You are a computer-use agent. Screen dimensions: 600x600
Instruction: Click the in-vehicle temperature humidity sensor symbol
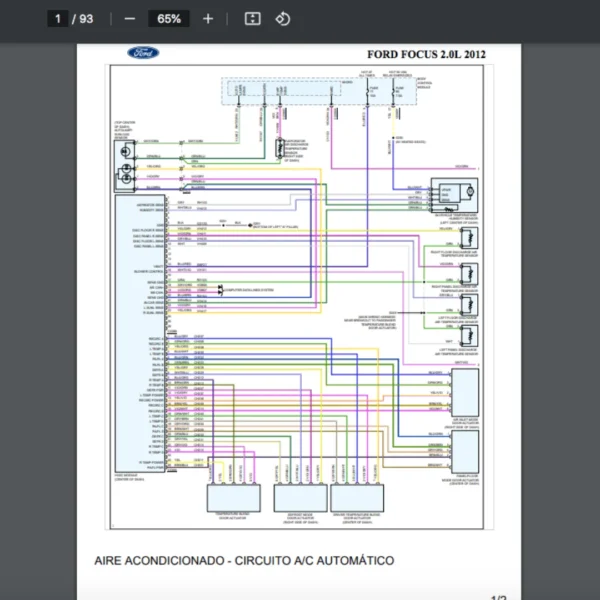click(456, 193)
